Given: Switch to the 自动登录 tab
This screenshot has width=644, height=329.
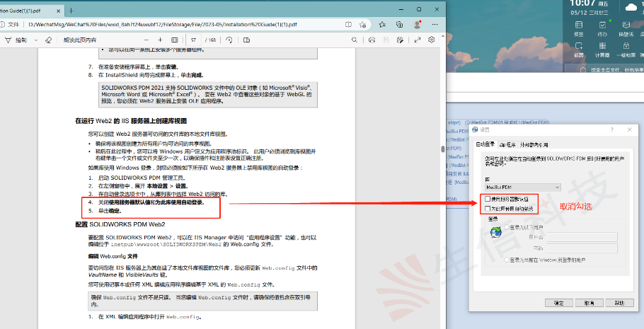Looking at the screenshot, I should 485,144.
